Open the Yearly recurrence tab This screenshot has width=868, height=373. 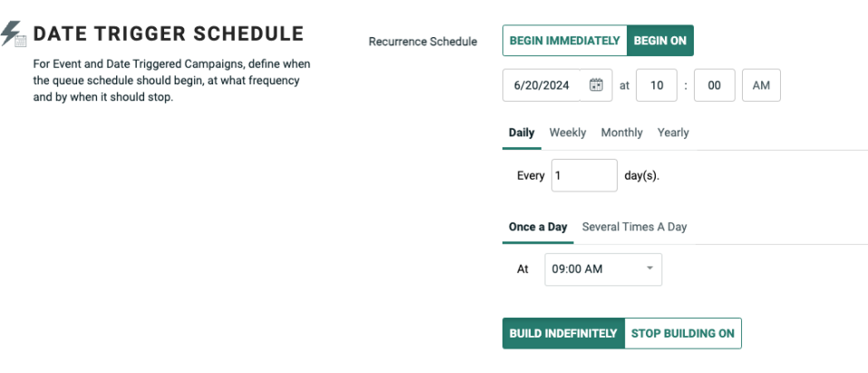coord(673,133)
